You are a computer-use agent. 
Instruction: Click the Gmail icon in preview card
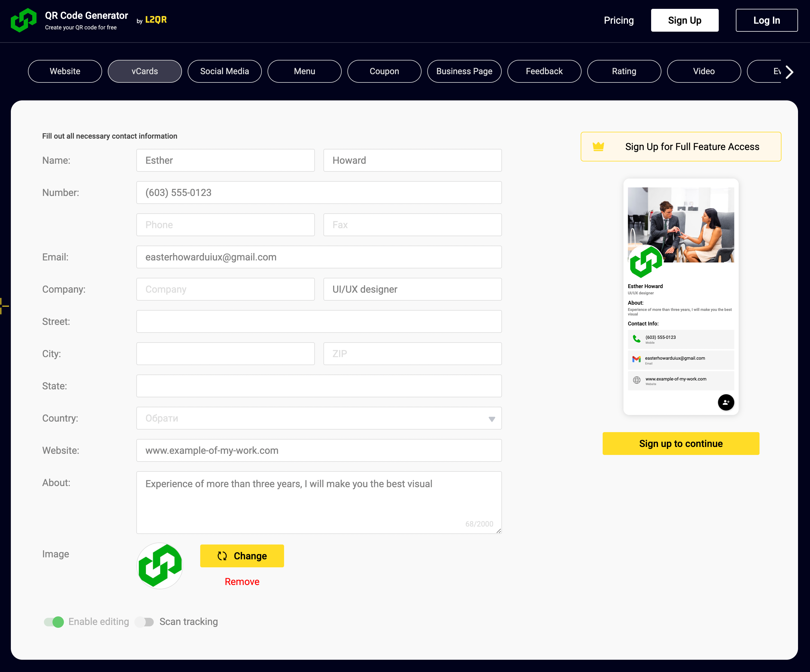[x=636, y=359]
